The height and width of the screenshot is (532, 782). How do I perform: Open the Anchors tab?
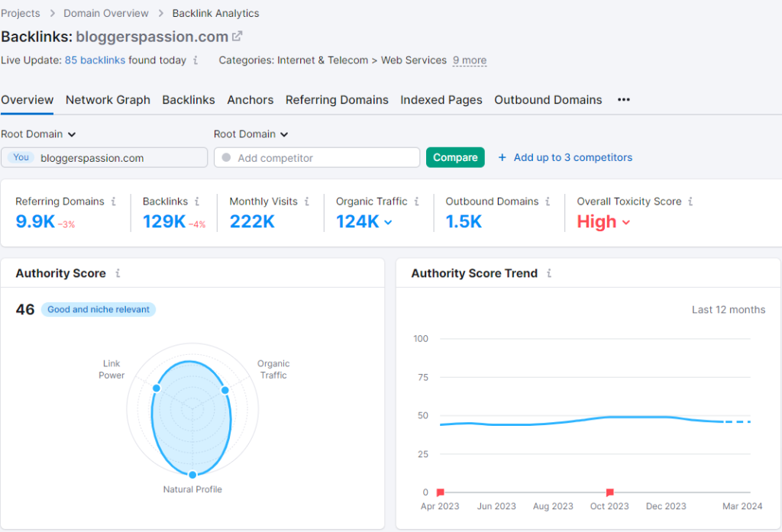coord(250,100)
